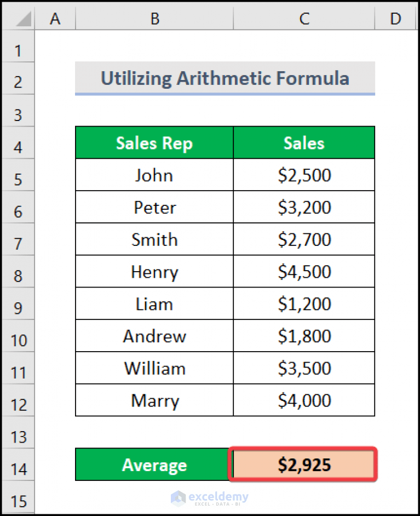Viewport: 420px width, 516px height.
Task: Select the cell showing $2,500
Action: pyautogui.click(x=304, y=175)
